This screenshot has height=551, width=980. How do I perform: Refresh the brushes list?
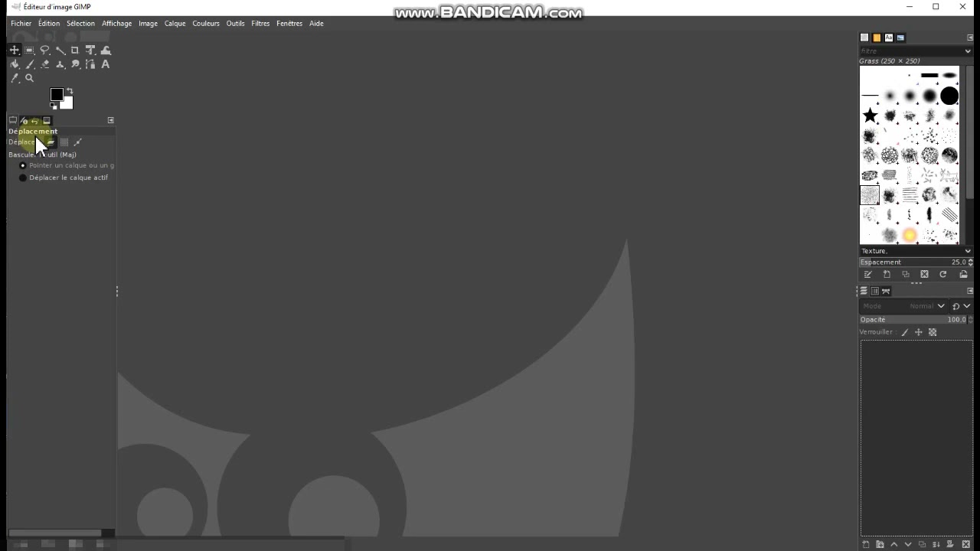(x=943, y=275)
